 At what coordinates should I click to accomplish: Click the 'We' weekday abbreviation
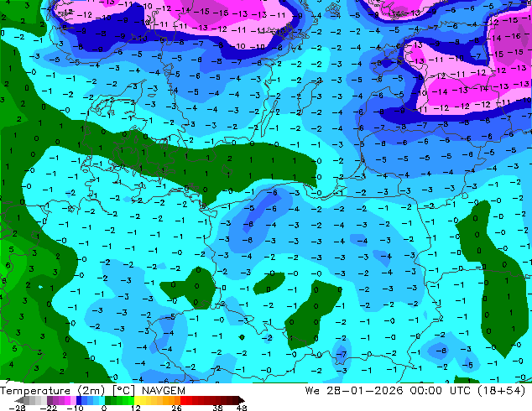coord(312,391)
